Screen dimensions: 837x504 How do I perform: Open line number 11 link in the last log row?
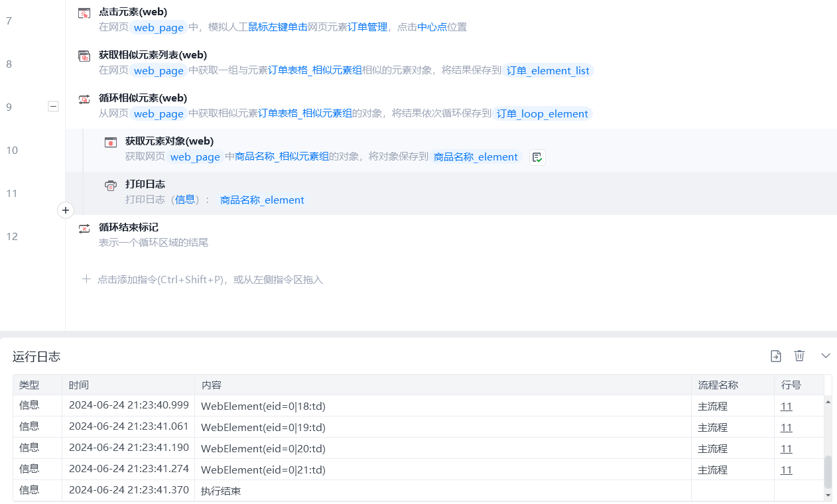point(786,470)
